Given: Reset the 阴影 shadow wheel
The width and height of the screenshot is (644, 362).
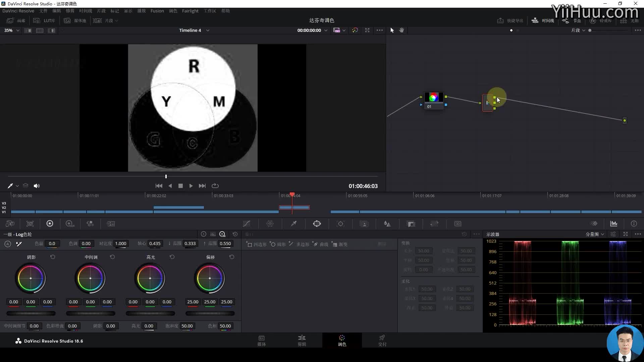Looking at the screenshot, I should click(x=53, y=257).
